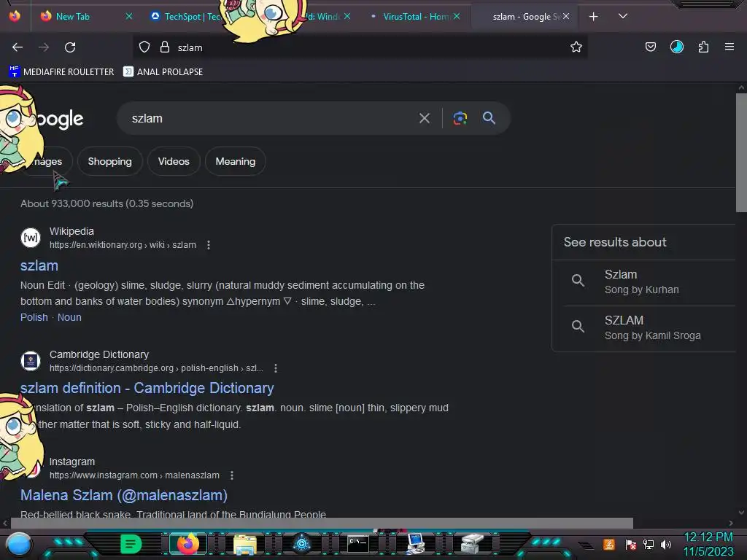Focus the browser address bar showing szlam

click(x=371, y=47)
